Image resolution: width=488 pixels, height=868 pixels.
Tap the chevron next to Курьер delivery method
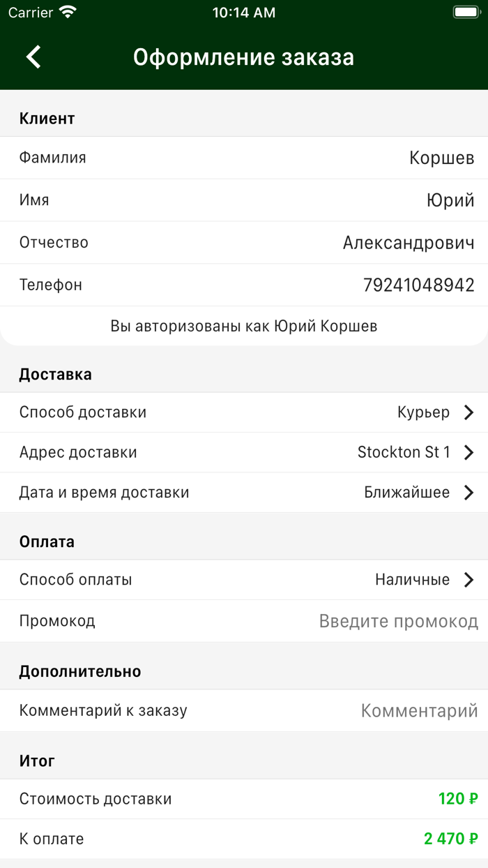click(469, 412)
